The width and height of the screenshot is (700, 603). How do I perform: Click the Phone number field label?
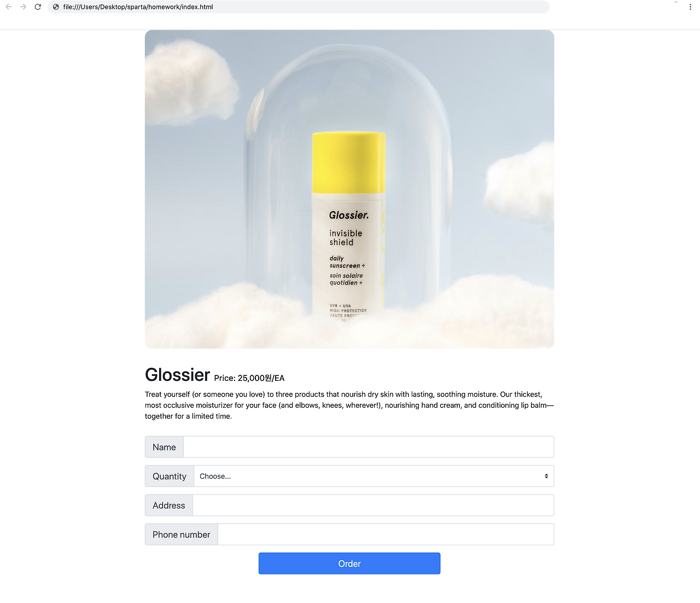tap(182, 534)
